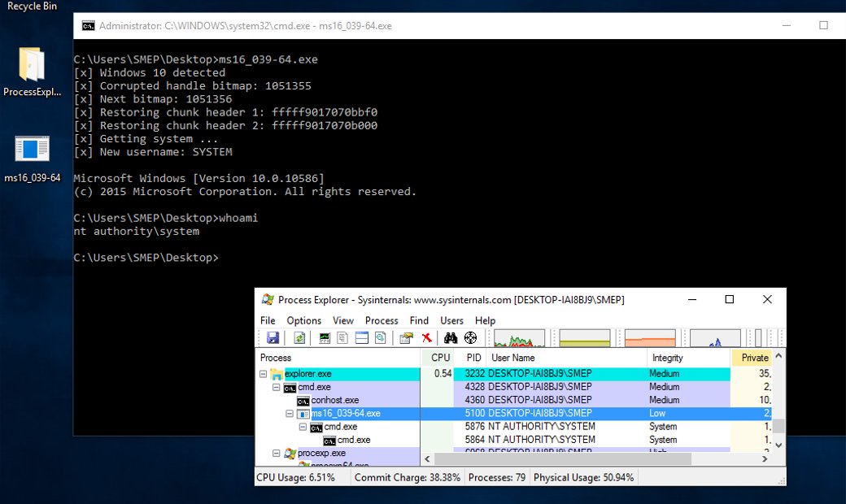Open the Process menu
Viewport: 846px width, 504px height.
[x=382, y=320]
